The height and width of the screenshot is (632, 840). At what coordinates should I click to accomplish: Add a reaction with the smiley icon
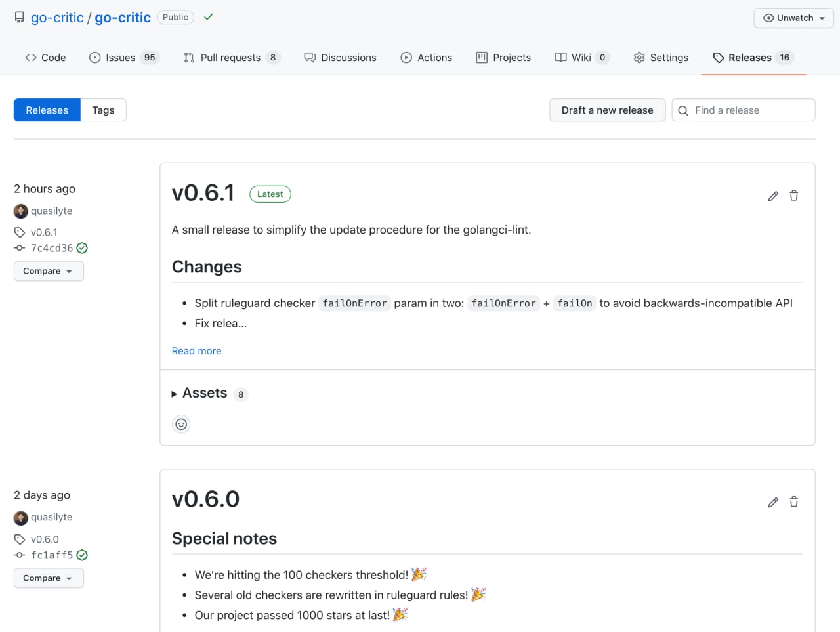(x=181, y=424)
